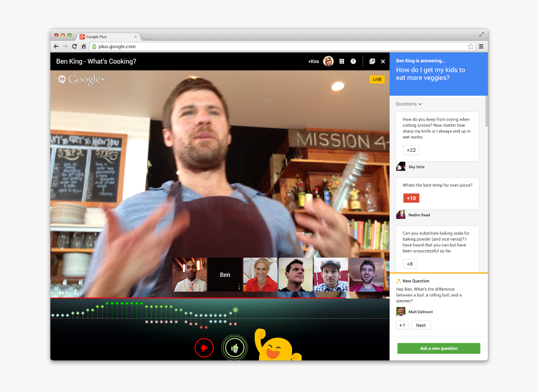Open help question mark icon
Screen dimensions: 538x392
[353, 61]
